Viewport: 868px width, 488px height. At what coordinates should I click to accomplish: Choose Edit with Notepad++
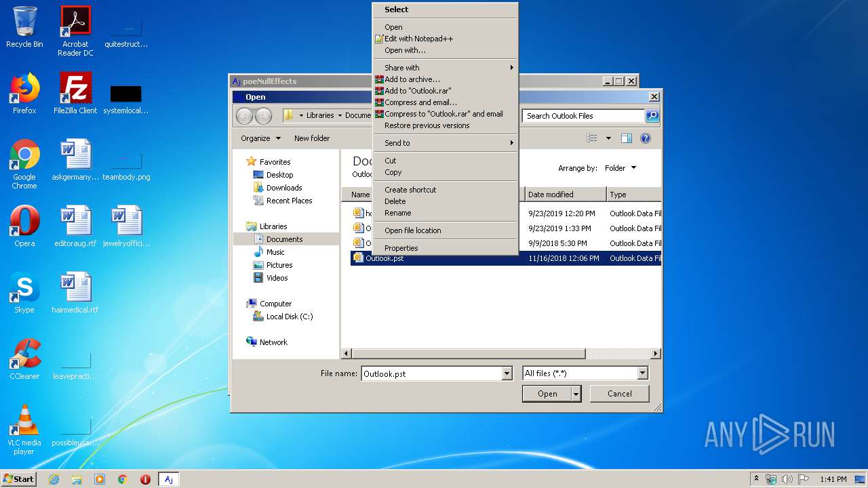click(446, 39)
